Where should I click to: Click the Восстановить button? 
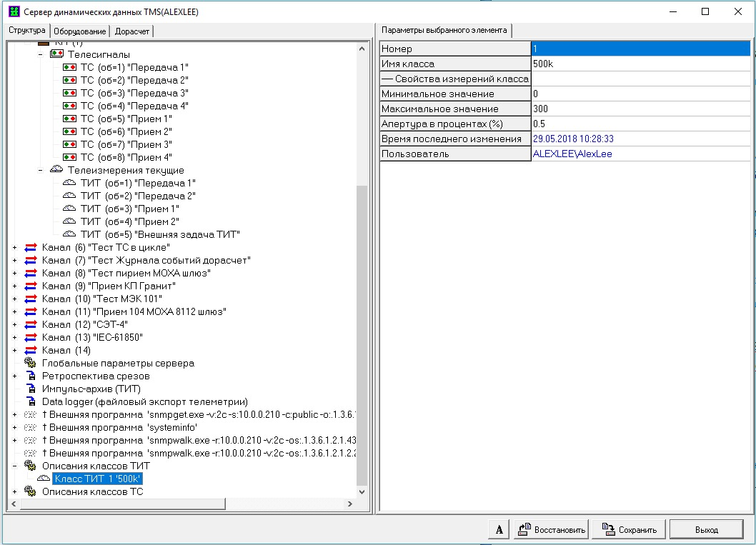click(550, 529)
